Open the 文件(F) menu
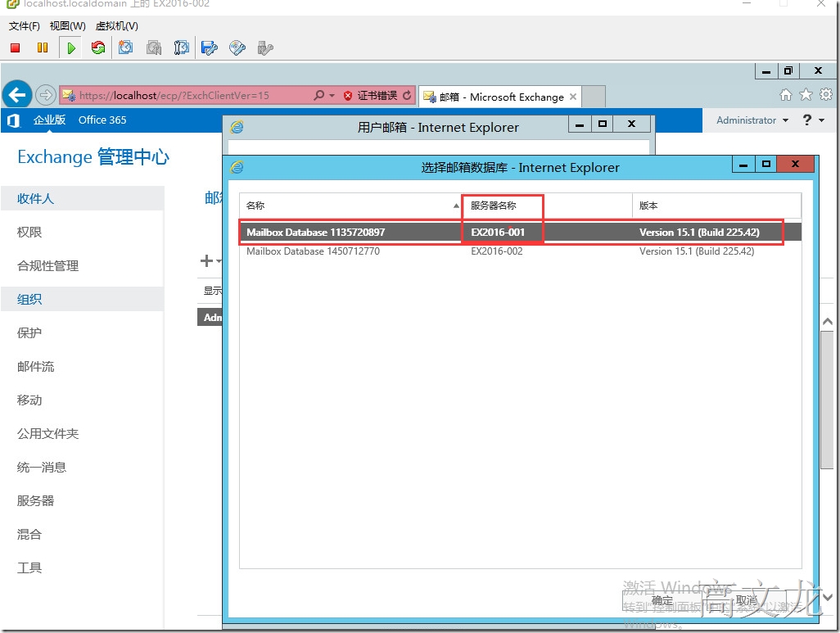This screenshot has width=840, height=633. coord(24,25)
